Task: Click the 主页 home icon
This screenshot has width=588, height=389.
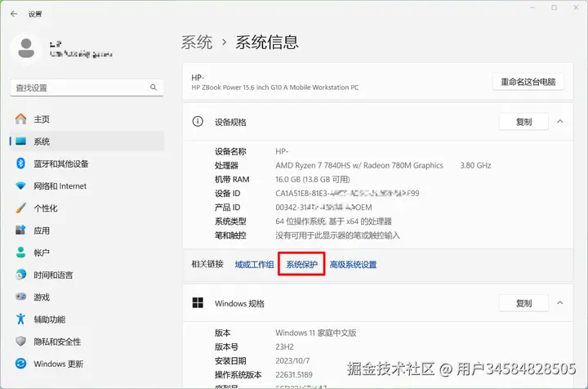Action: (20, 119)
